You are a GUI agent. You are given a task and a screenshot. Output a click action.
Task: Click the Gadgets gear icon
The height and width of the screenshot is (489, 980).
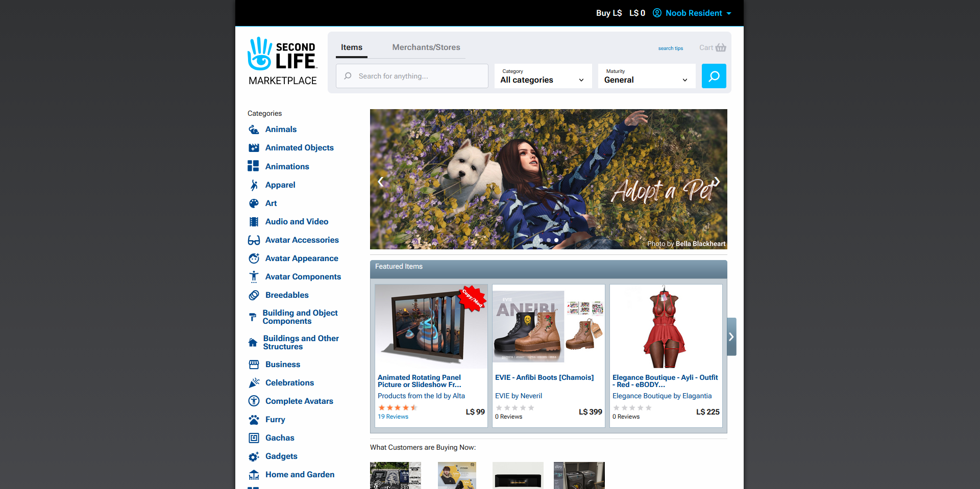pos(254,456)
